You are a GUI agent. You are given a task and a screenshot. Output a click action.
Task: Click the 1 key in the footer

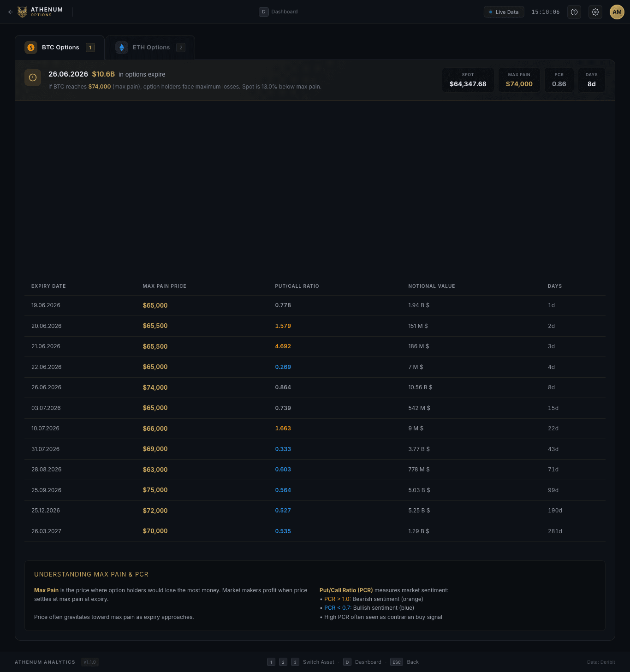click(271, 662)
